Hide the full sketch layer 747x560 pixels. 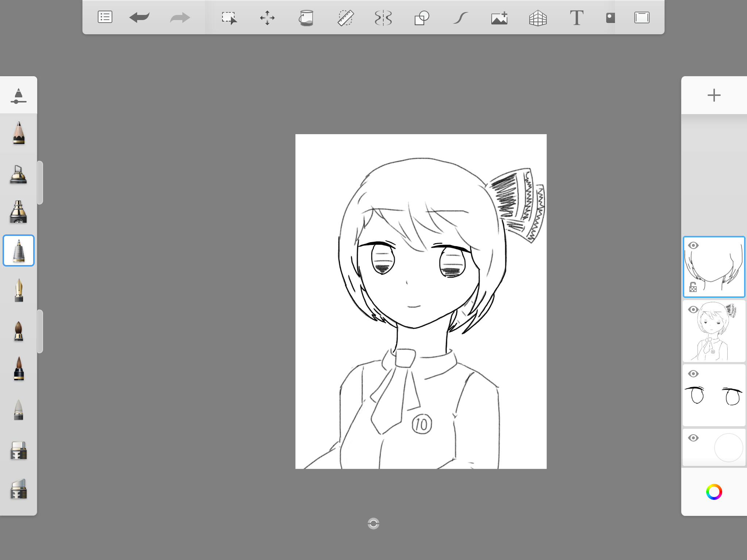(x=693, y=310)
